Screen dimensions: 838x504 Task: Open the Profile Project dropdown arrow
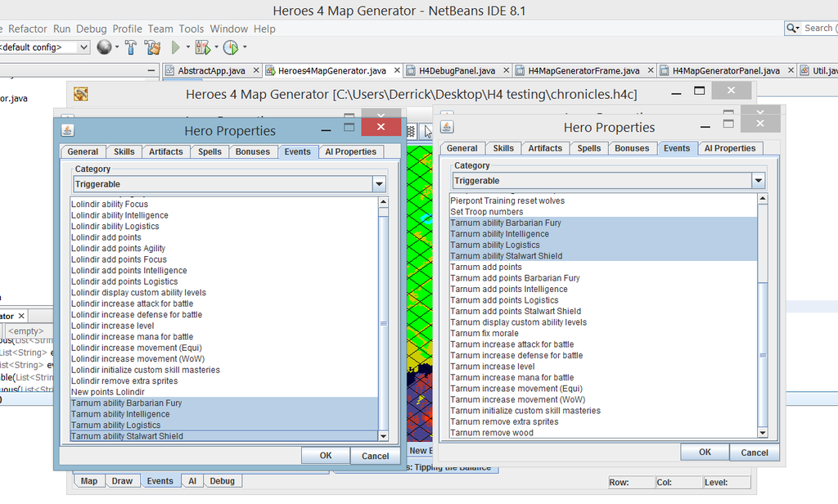[x=245, y=47]
